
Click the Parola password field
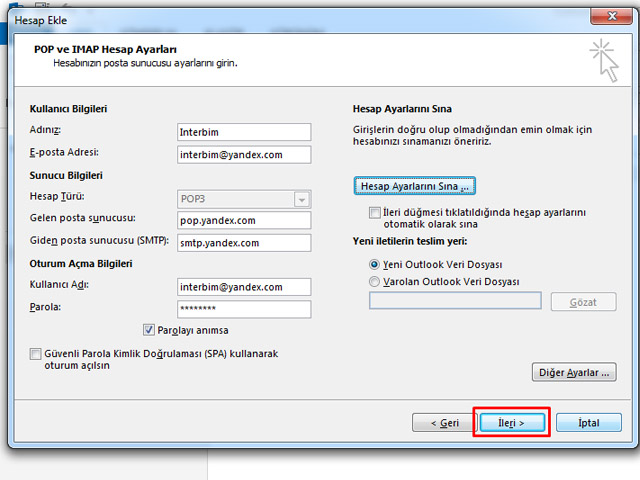coord(244,308)
